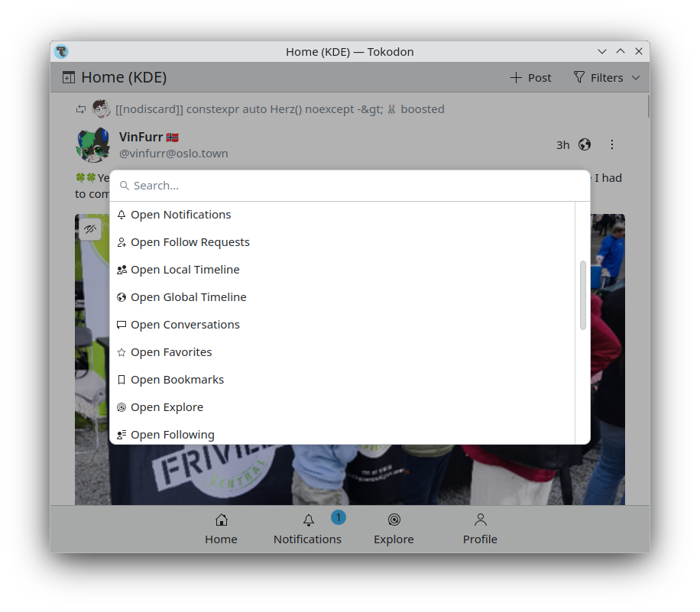Choose Open Local Timeline
The height and width of the screenshot is (612, 700).
click(x=342, y=270)
